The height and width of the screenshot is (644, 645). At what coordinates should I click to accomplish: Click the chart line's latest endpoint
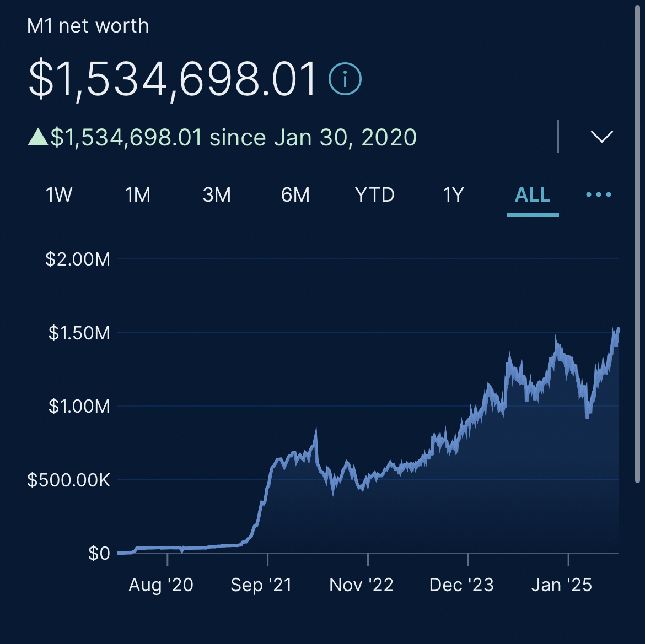[x=618, y=329]
